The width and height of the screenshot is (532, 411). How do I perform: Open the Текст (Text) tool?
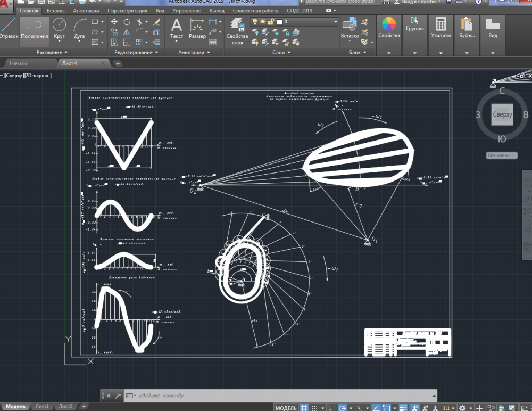[x=177, y=29]
